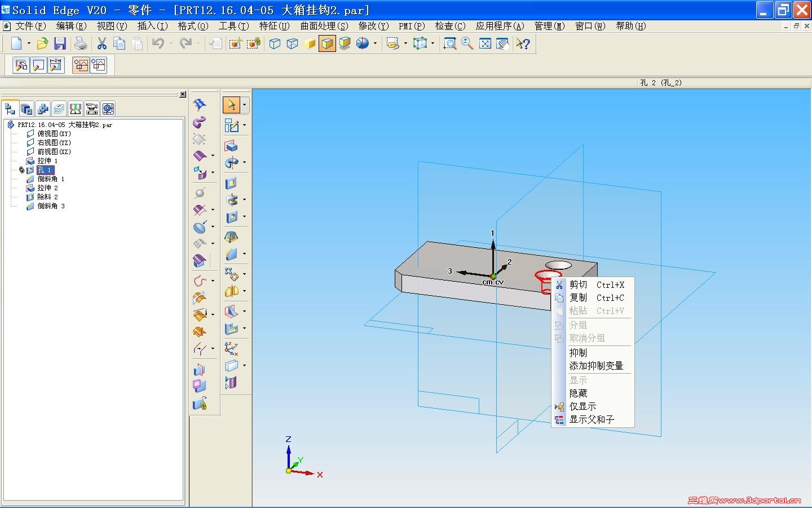Open the Undo history dropdown arrow

tap(171, 43)
